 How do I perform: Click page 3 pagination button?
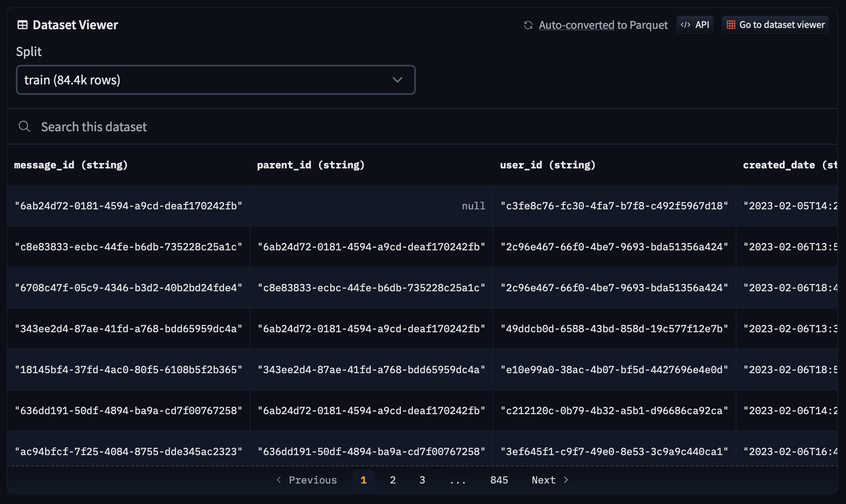pos(421,479)
